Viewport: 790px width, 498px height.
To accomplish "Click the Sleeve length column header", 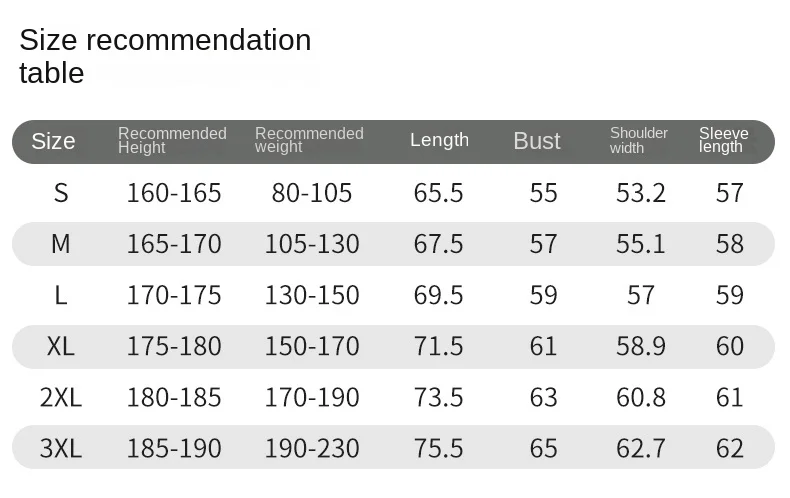I will 723,140.
